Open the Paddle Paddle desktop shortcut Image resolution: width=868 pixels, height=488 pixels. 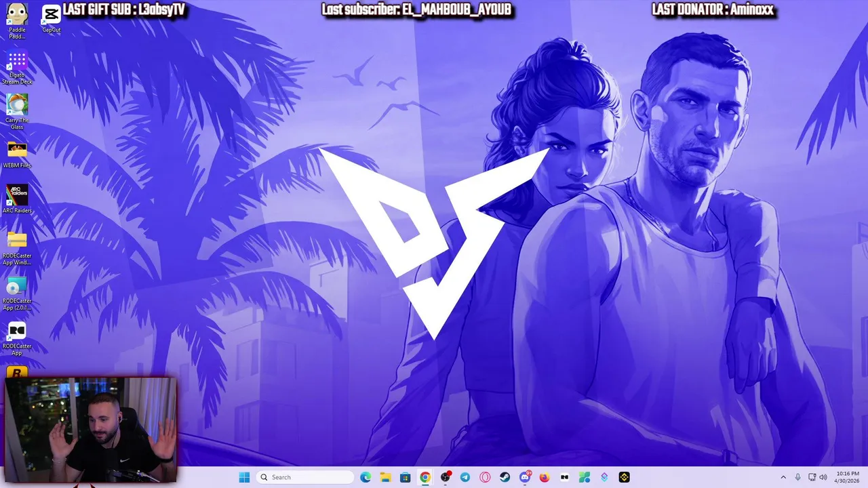[17, 20]
